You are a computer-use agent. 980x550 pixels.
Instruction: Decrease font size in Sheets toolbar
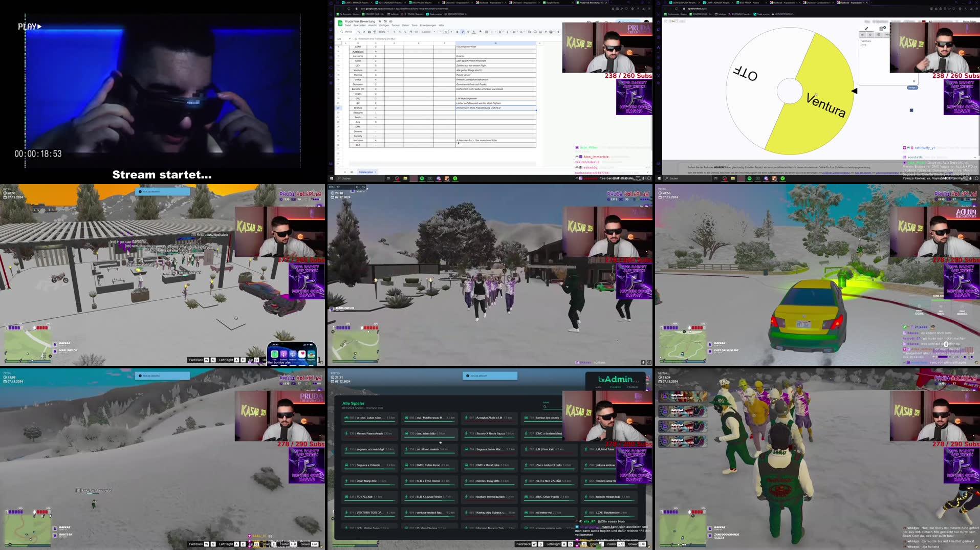(440, 32)
